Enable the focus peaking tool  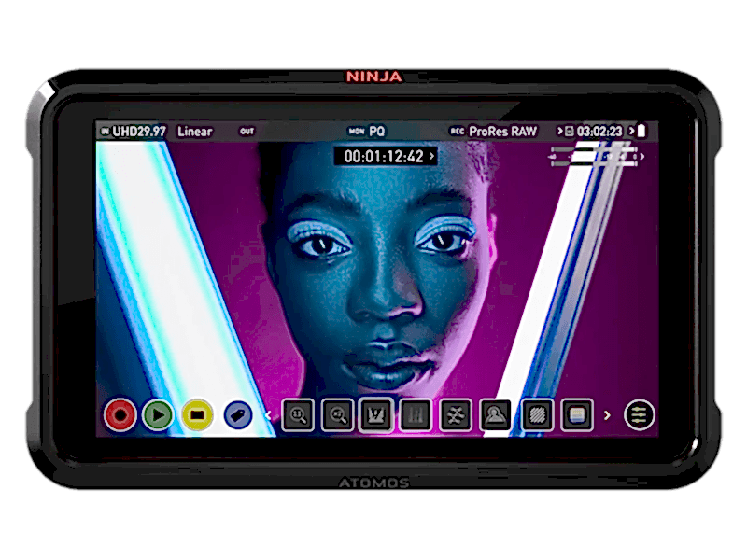[x=455, y=415]
